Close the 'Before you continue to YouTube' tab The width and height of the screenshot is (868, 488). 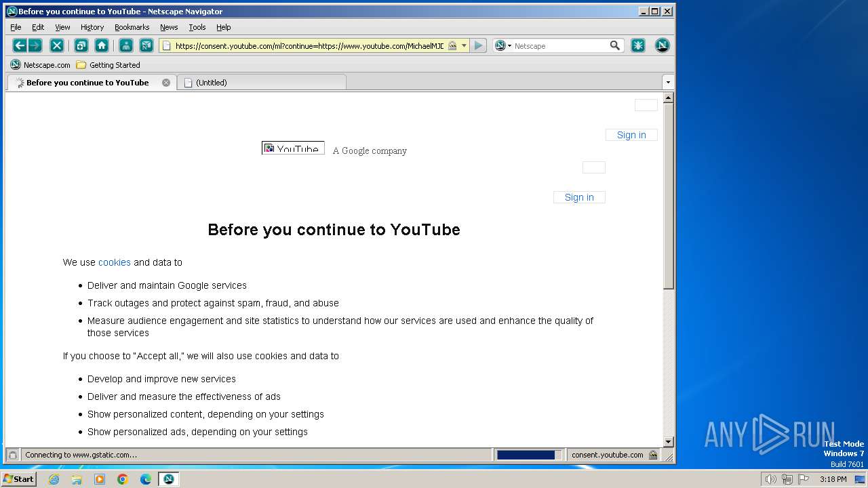(166, 83)
